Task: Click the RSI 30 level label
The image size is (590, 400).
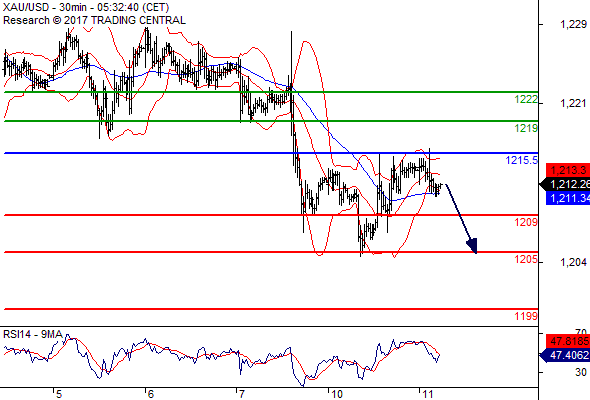Action: 581,373
